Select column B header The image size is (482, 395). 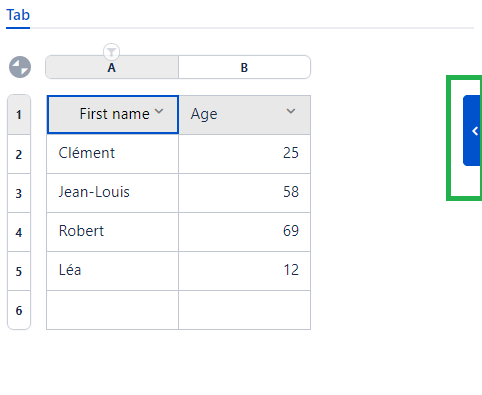coord(244,67)
